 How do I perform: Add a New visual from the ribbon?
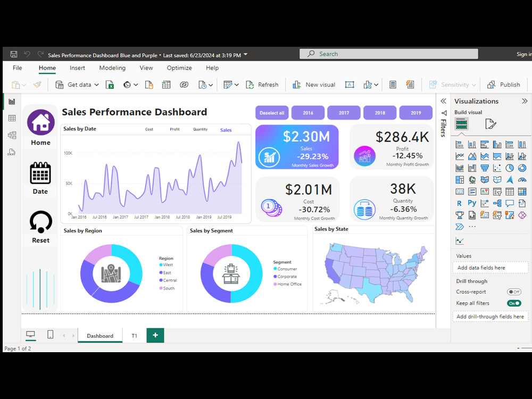314,84
